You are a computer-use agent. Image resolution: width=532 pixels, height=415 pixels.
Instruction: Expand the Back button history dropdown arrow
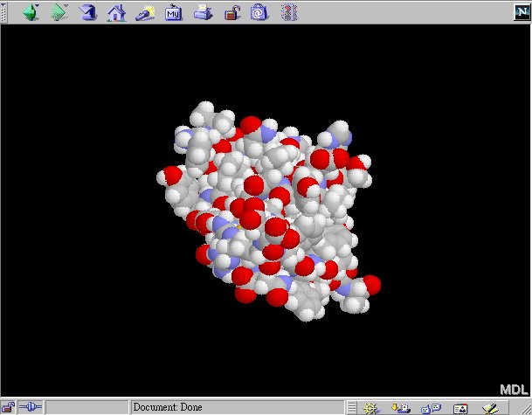(x=37, y=6)
